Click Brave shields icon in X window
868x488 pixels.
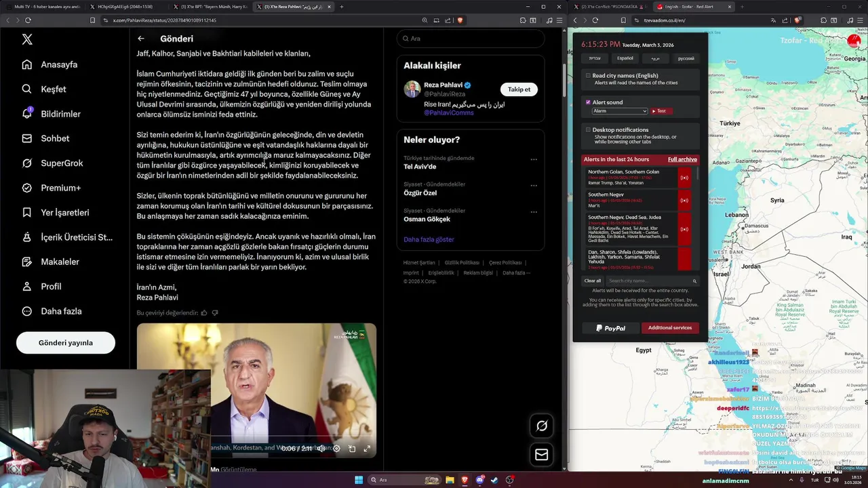point(460,20)
